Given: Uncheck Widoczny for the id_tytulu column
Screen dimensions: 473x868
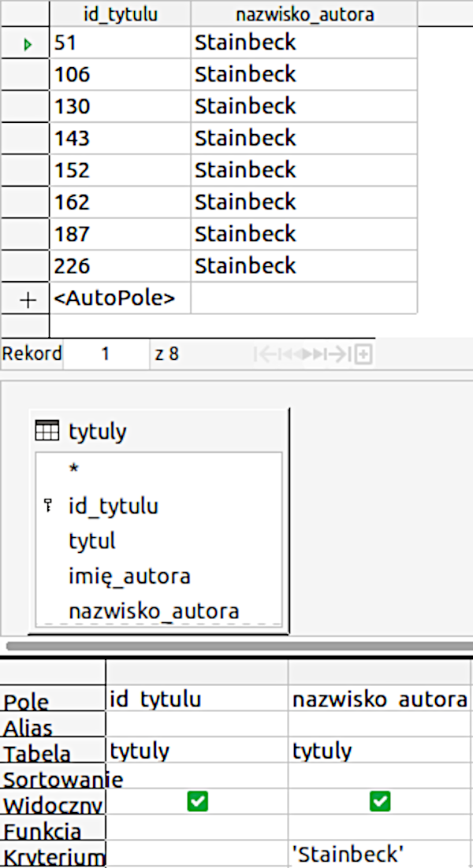Looking at the screenshot, I should pos(197,802).
